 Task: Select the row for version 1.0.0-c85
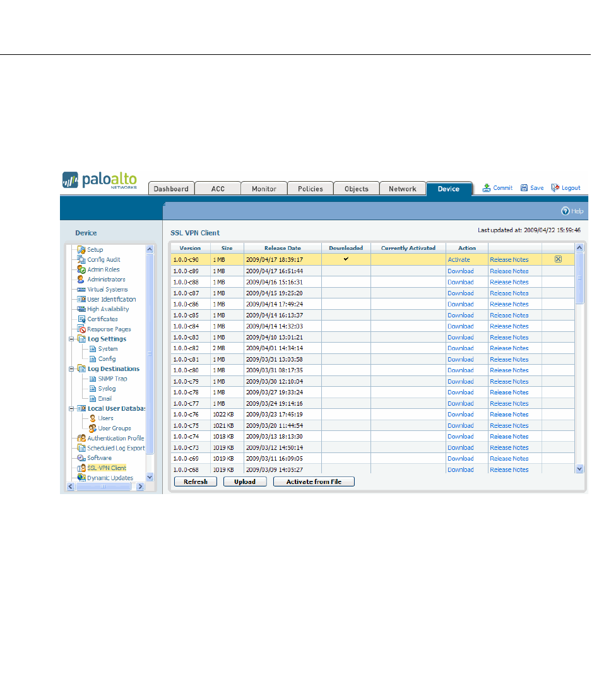tap(372, 315)
